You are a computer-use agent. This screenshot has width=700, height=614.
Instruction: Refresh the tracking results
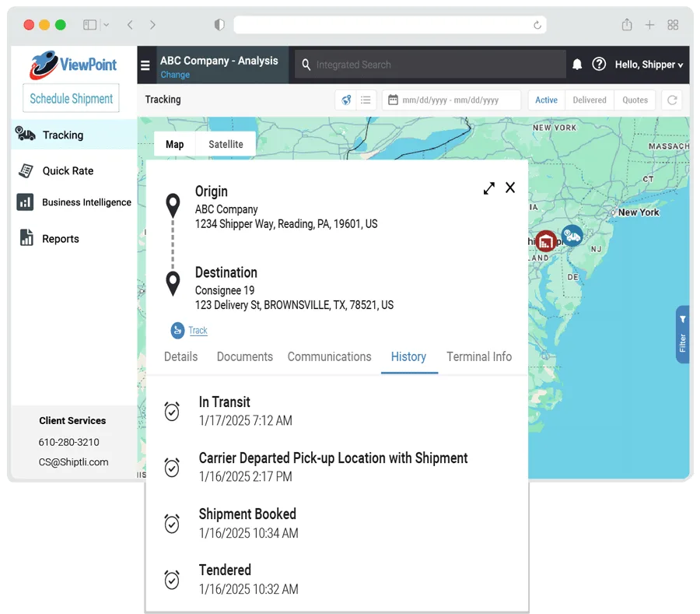(672, 100)
